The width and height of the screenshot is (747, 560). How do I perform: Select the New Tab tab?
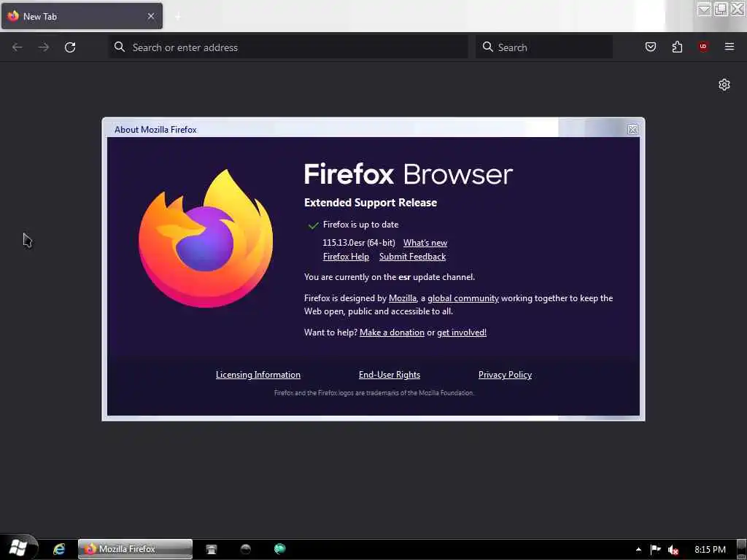[x=82, y=16]
